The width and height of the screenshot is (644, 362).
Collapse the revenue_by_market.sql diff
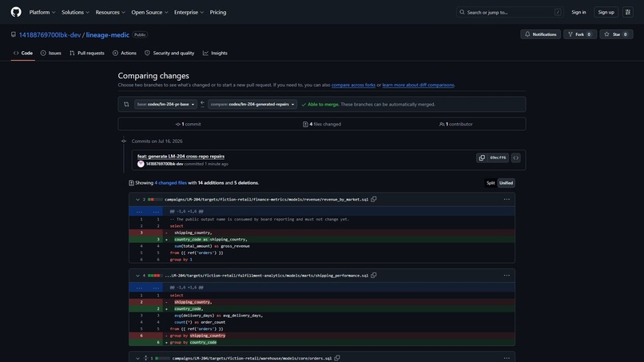point(137,200)
